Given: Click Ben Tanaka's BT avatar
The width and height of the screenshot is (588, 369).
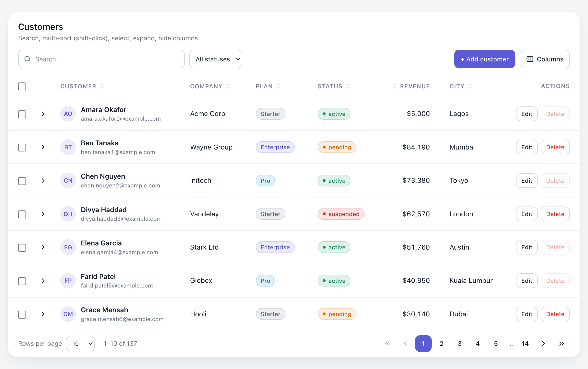Looking at the screenshot, I should click(x=68, y=147).
